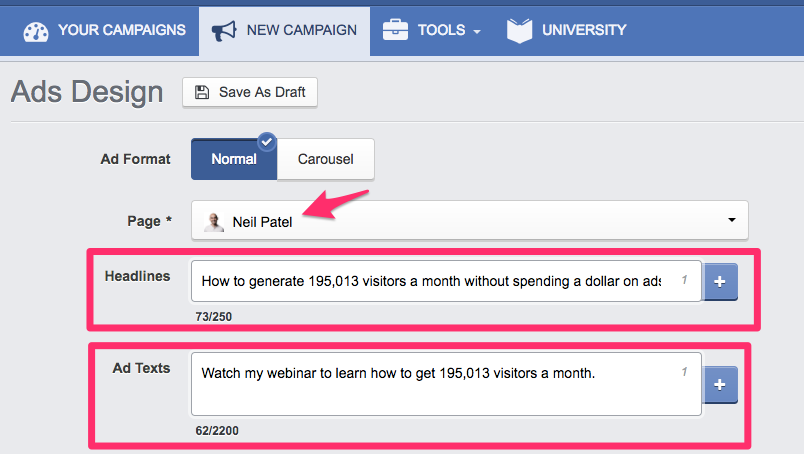Click the book icon beside University
The height and width of the screenshot is (454, 804).
pyautogui.click(x=519, y=30)
